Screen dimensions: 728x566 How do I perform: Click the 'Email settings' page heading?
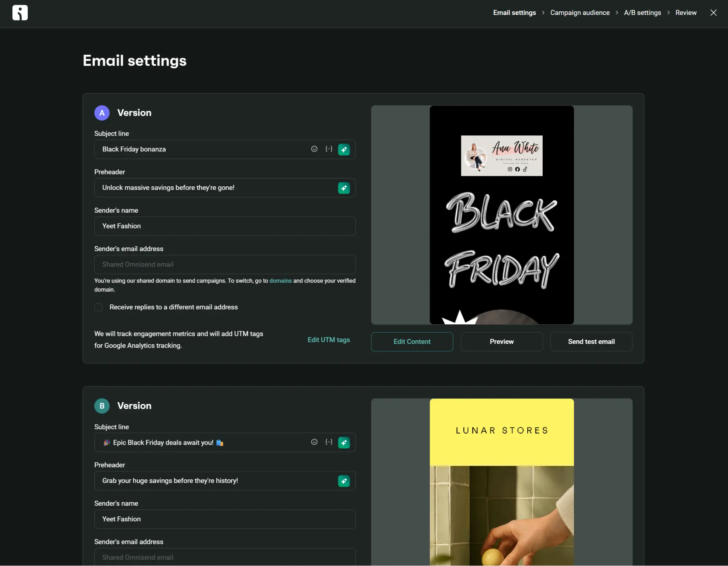[x=134, y=60]
